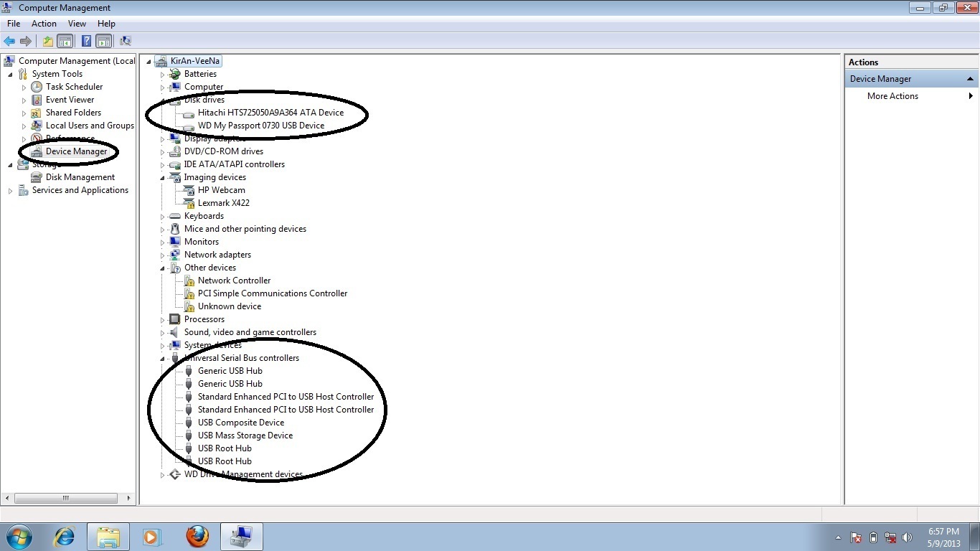Click the blue question mark Help toolbar icon
The width and height of the screenshot is (980, 551).
(87, 41)
